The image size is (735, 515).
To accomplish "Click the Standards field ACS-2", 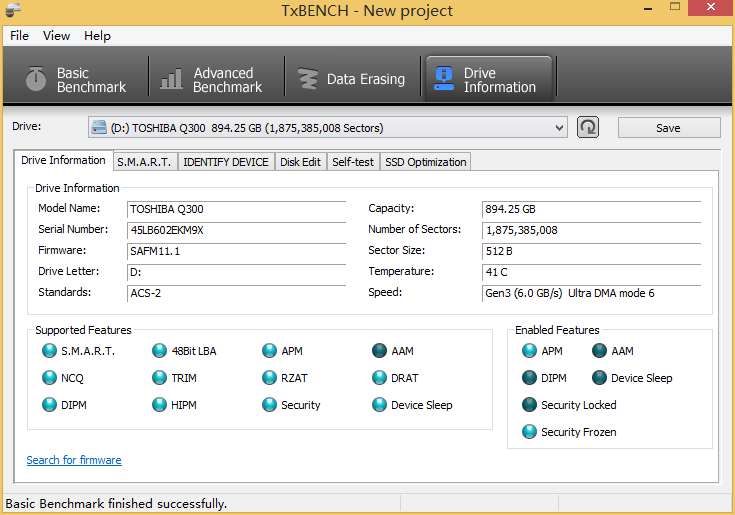I will pos(236,293).
